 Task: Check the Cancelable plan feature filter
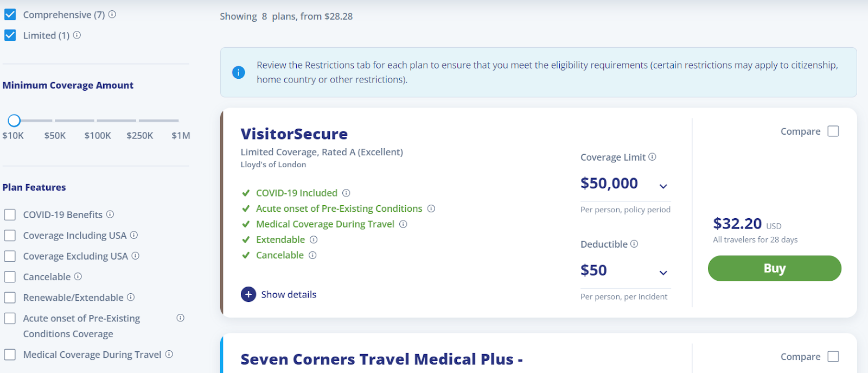coord(10,277)
